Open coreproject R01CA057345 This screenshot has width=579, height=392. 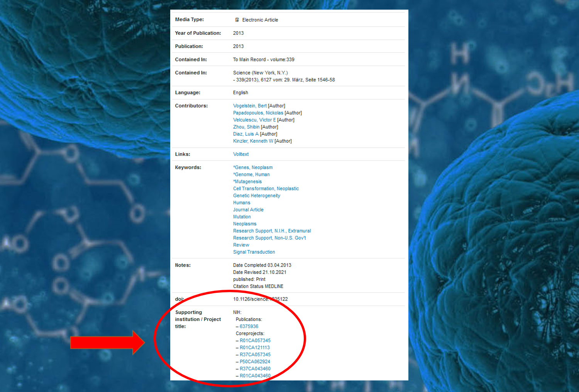pyautogui.click(x=255, y=341)
